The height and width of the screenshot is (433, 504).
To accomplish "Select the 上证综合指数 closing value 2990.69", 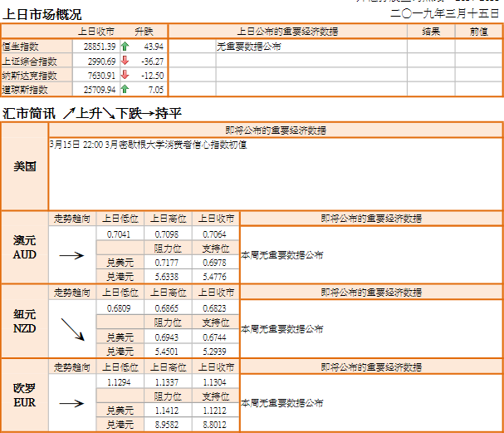I will 101,62.
